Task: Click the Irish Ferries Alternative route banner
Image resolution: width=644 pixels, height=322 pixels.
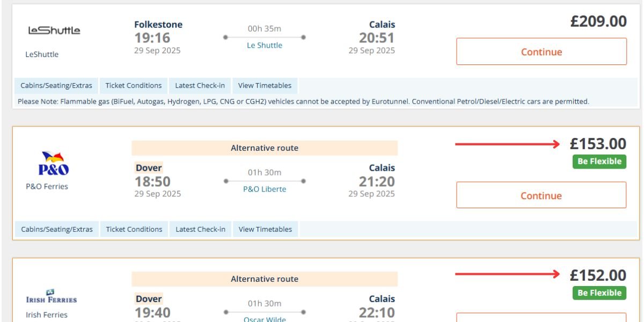Action: click(264, 279)
